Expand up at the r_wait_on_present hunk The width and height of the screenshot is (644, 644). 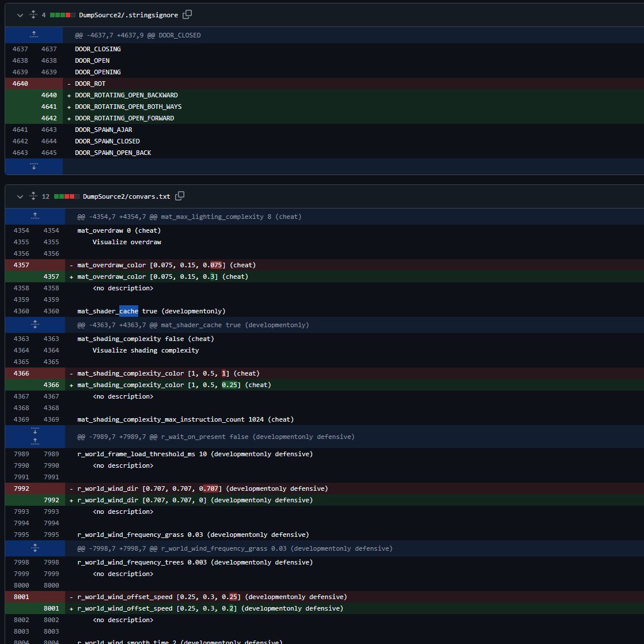pyautogui.click(x=35, y=442)
